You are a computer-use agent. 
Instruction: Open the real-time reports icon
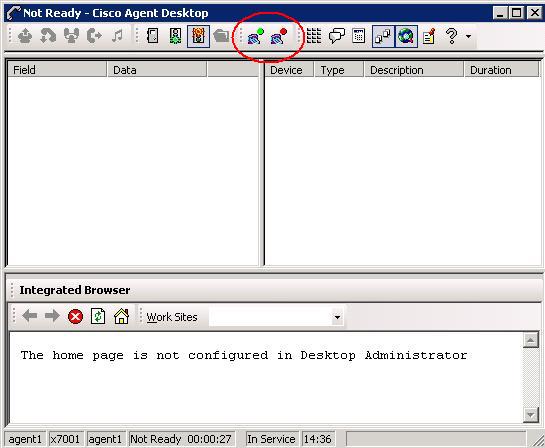coord(358,36)
